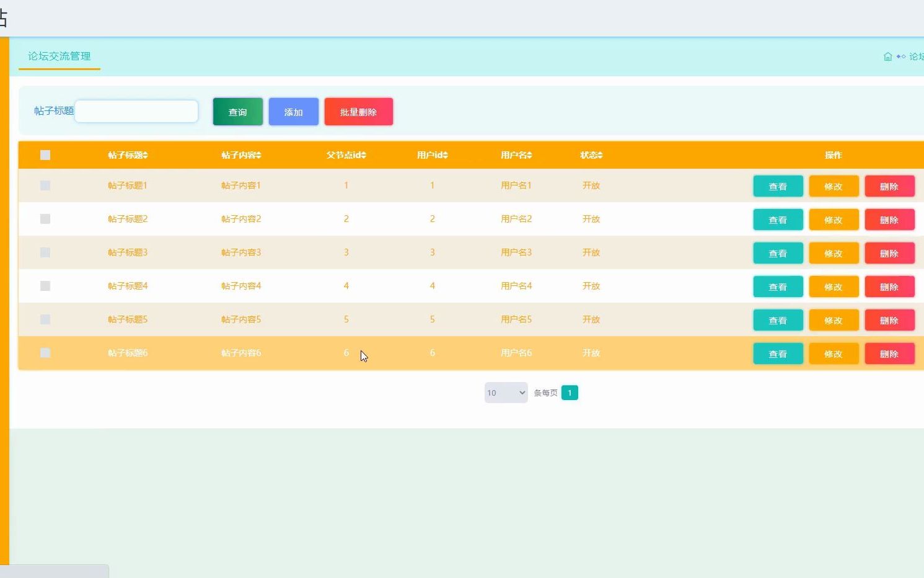
Task: Click the 帖子内容2 cell
Action: [242, 219]
